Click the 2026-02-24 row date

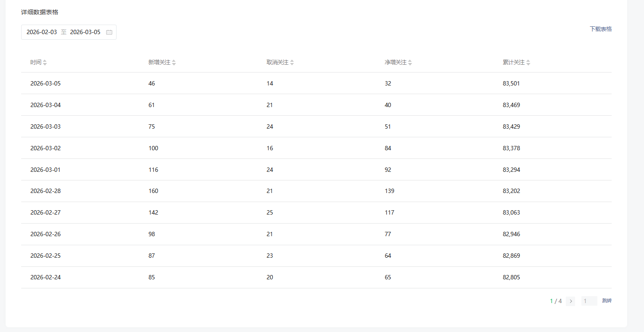point(45,277)
